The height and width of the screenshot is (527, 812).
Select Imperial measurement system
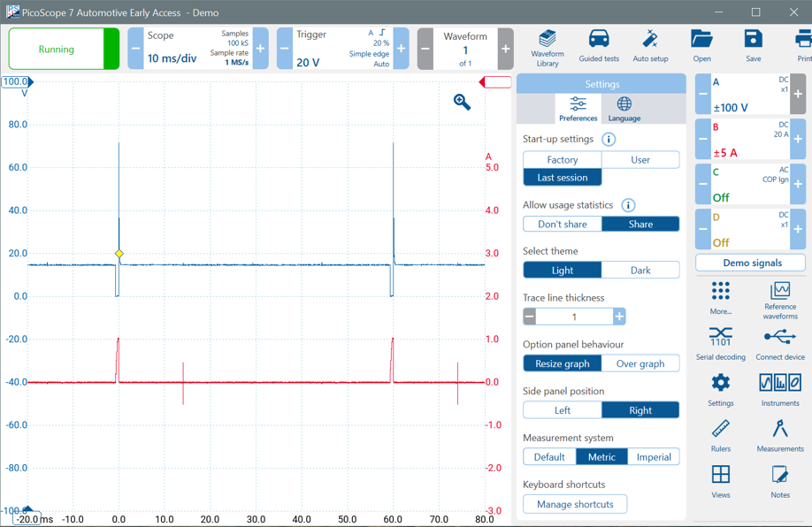(654, 457)
